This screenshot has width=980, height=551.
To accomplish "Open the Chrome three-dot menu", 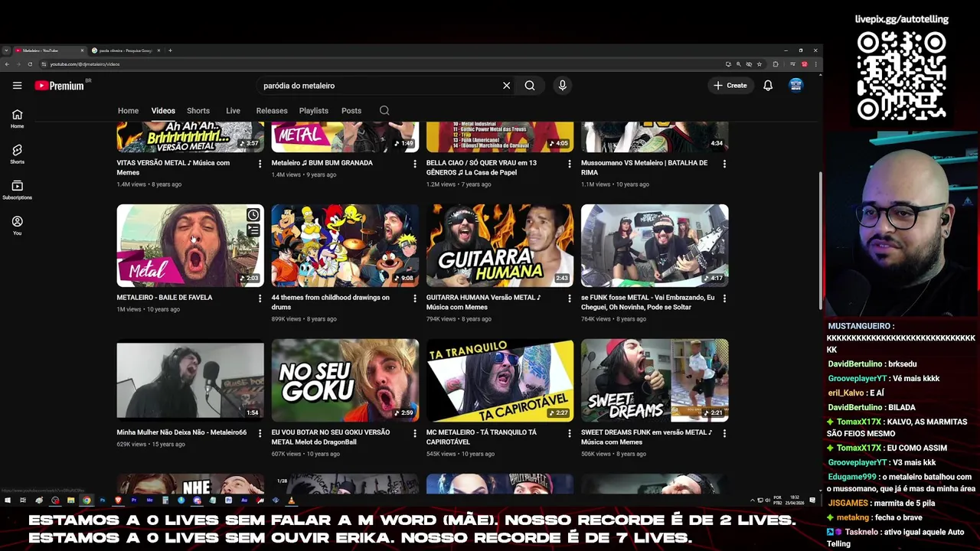I will click(x=816, y=64).
